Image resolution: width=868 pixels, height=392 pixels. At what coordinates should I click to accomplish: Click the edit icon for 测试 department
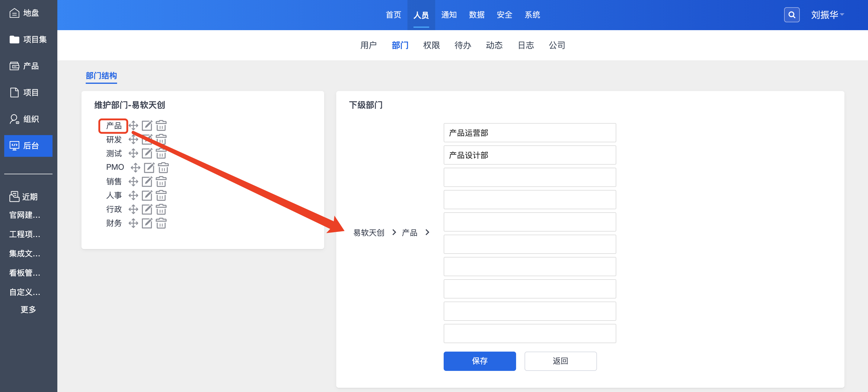click(147, 153)
